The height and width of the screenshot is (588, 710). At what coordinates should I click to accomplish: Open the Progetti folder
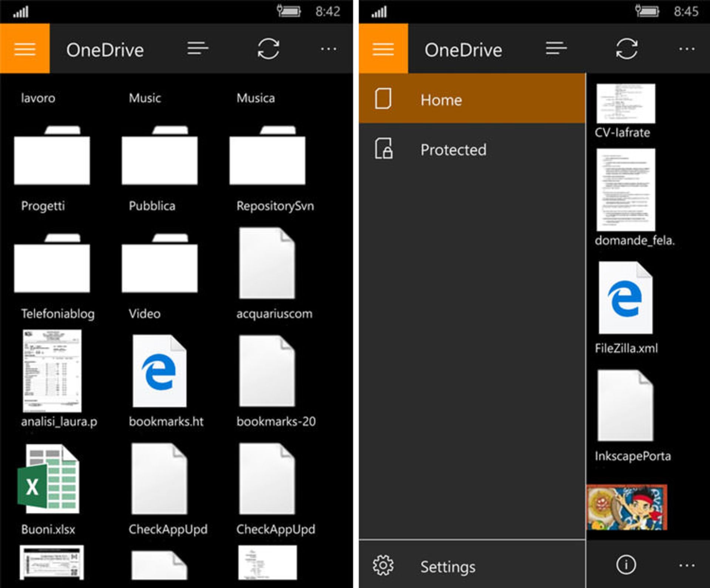(52, 156)
